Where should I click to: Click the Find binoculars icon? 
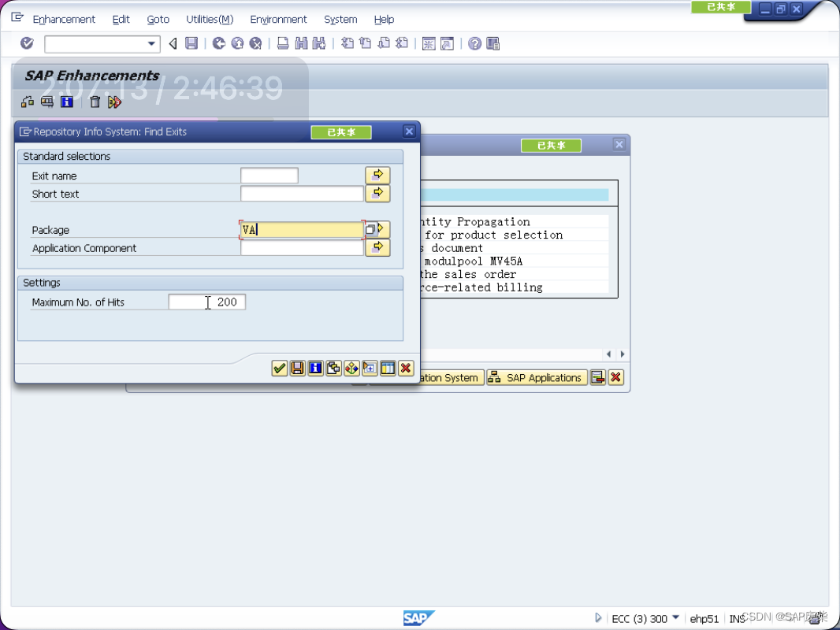tap(301, 43)
